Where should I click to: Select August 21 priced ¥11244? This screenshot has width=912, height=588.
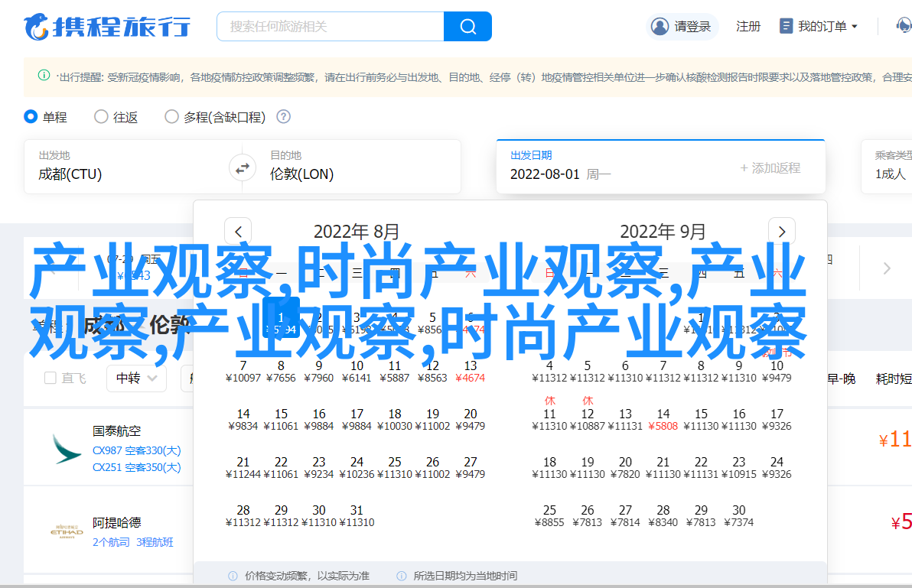tap(243, 468)
